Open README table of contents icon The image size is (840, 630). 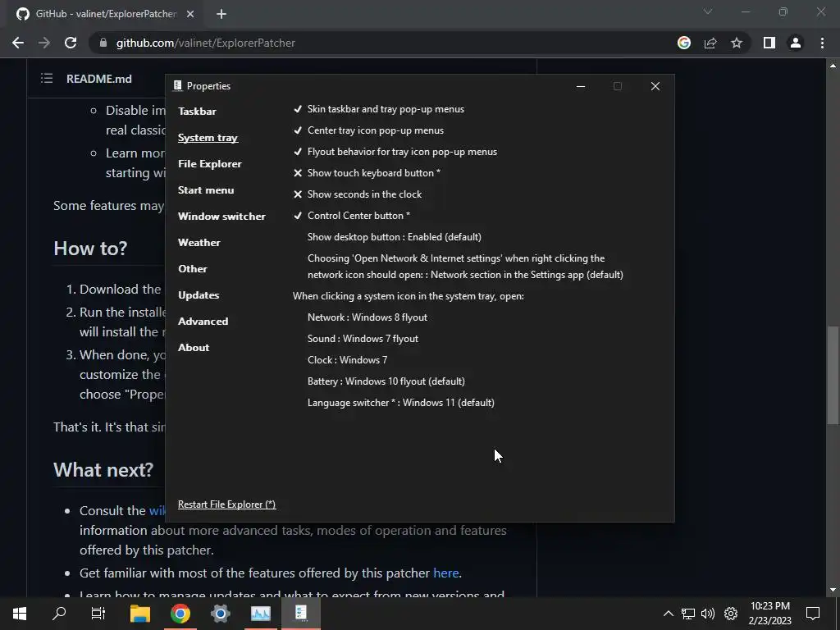point(47,79)
